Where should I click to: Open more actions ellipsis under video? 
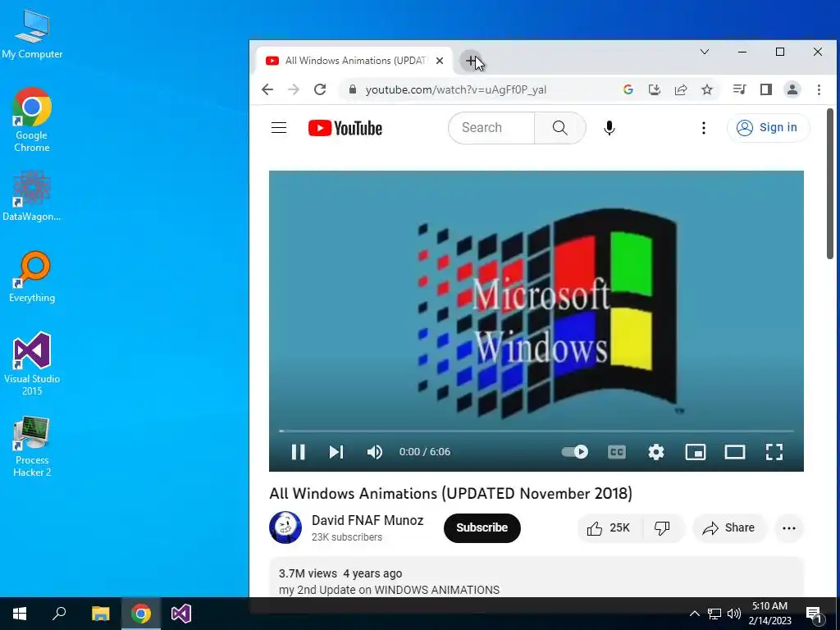(788, 528)
